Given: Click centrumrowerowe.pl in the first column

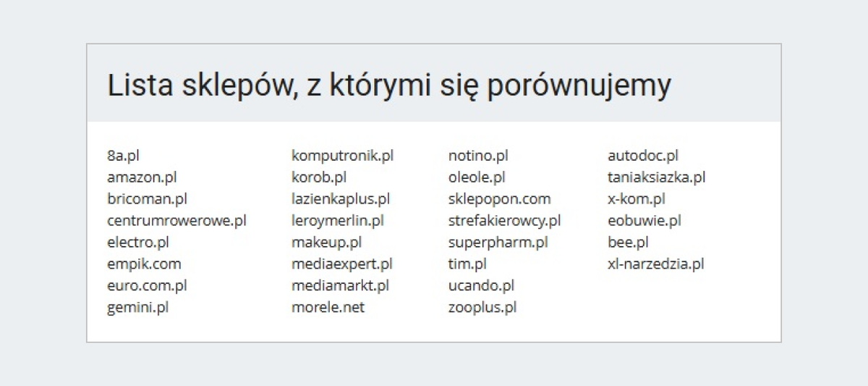Looking at the screenshot, I should 176,220.
